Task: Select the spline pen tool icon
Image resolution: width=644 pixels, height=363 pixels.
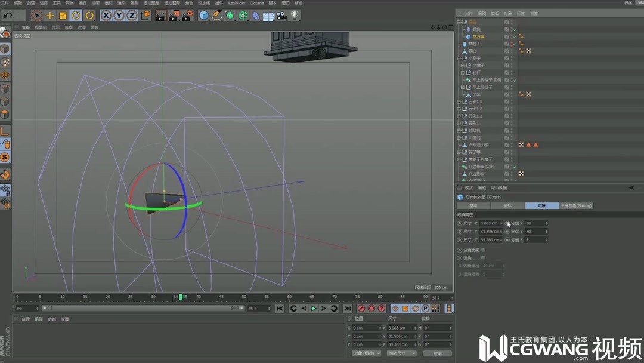Action: point(216,16)
